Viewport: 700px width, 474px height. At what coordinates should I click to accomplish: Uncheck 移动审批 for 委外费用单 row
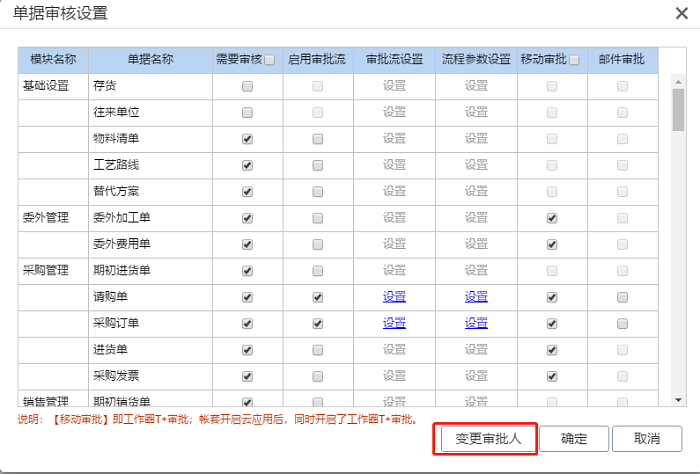(x=552, y=244)
